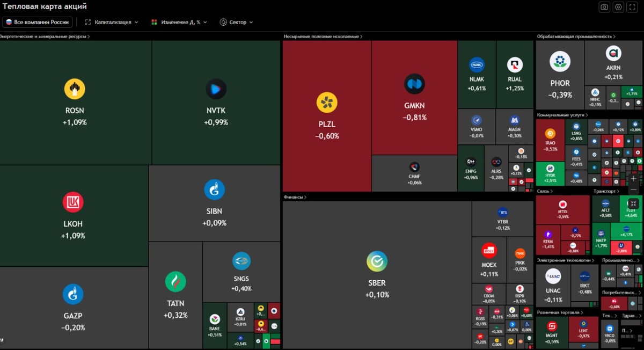Click the ROSN Rosneft logo
Image resolution: width=644 pixels, height=350 pixels.
pos(75,89)
